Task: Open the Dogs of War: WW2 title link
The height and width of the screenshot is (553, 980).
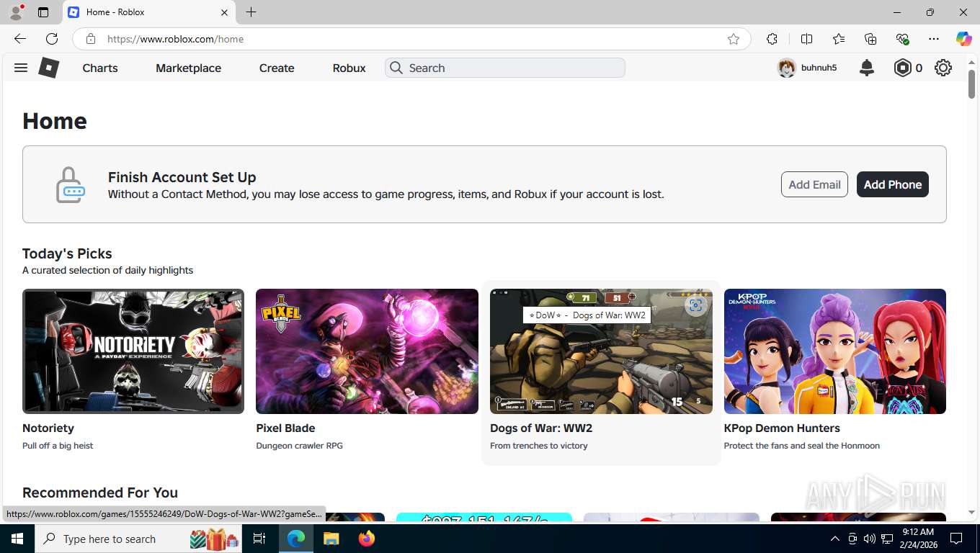Action: point(541,428)
